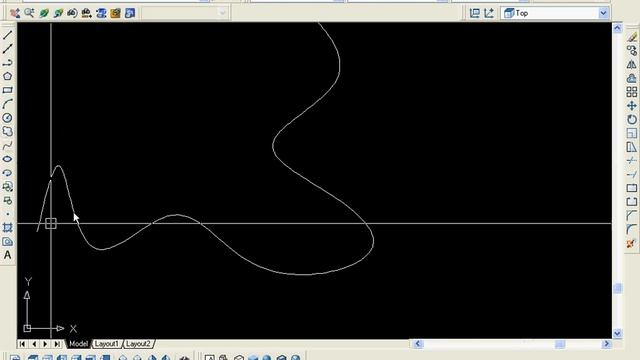
Task: Select the Break at Point tool
Action: pyautogui.click(x=631, y=188)
